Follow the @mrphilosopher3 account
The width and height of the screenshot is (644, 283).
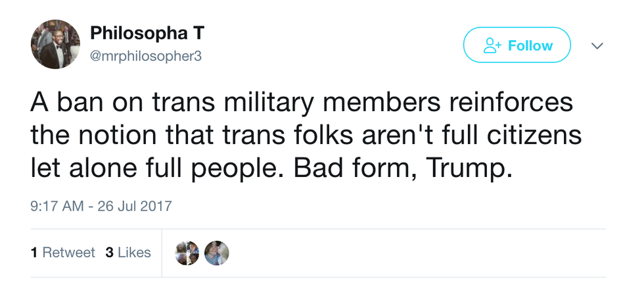517,45
